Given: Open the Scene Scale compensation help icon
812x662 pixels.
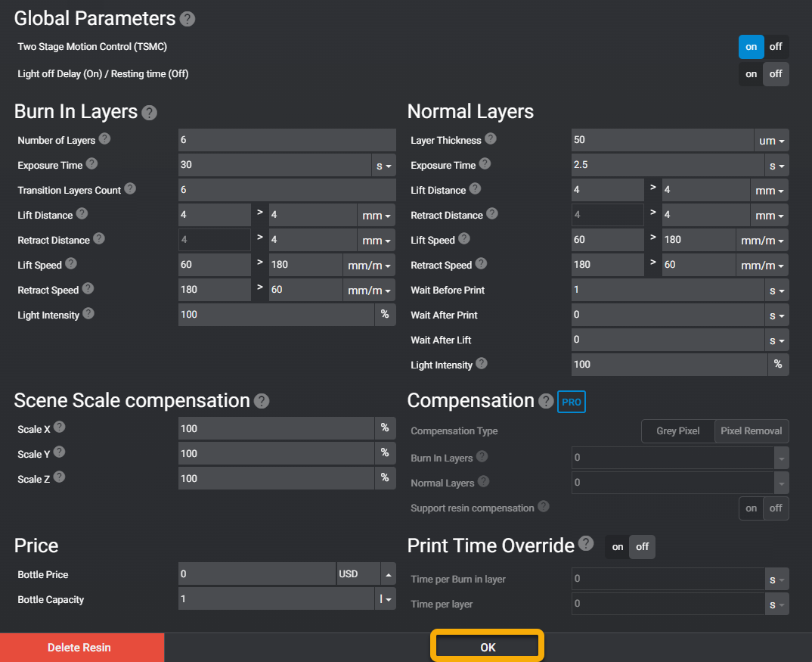Looking at the screenshot, I should tap(262, 400).
